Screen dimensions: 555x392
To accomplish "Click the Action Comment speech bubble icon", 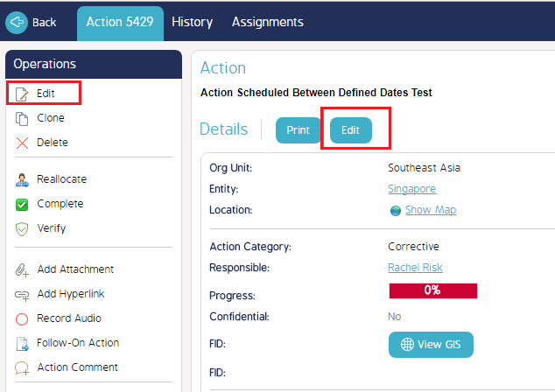I will [22, 368].
